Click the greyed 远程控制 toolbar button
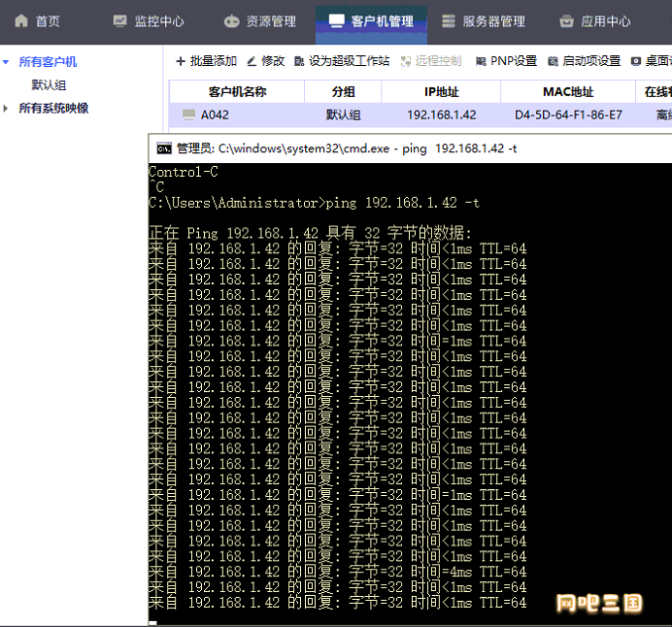 click(431, 61)
